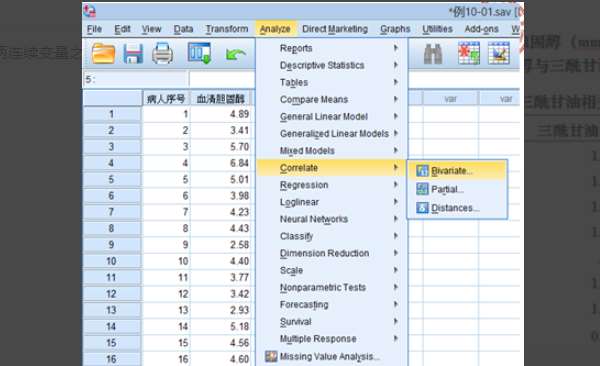Screen dimensions: 600x366
Task: Expand the Survival submenu
Action: click(x=331, y=322)
